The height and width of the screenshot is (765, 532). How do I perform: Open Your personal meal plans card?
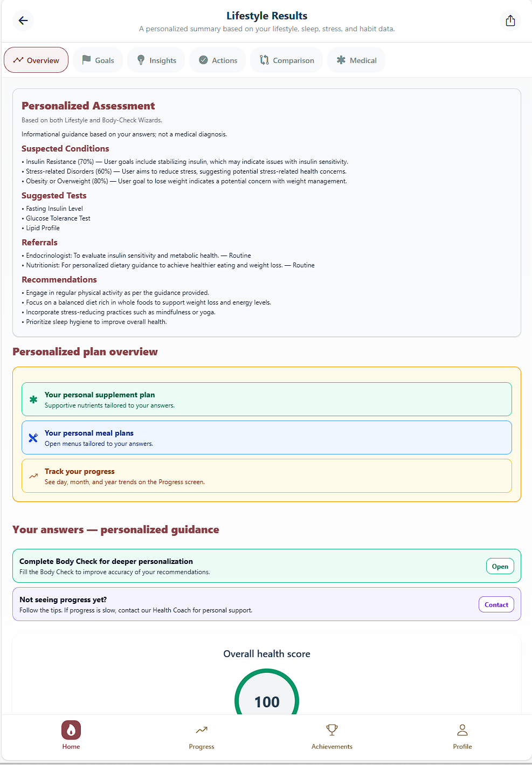point(267,438)
